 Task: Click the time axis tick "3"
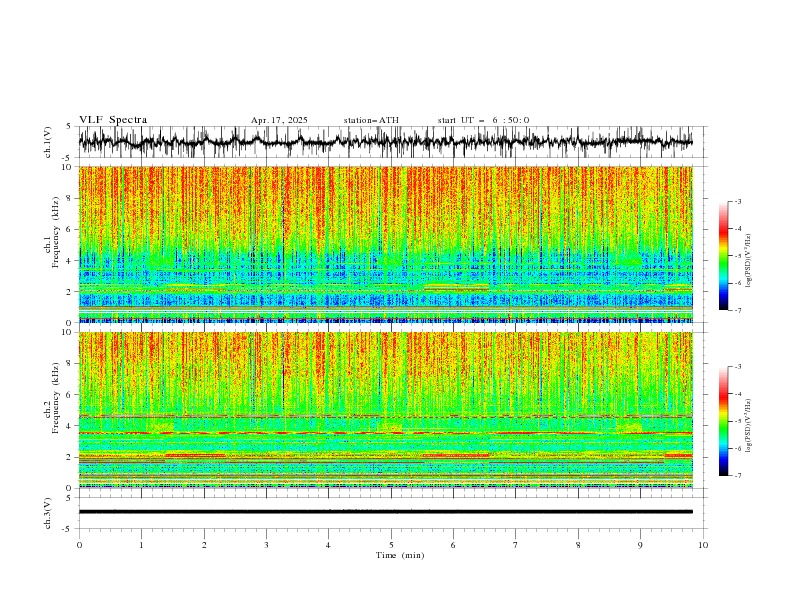266,545
